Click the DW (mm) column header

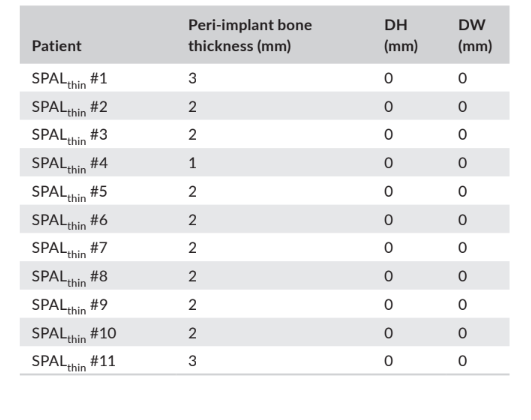click(475, 35)
